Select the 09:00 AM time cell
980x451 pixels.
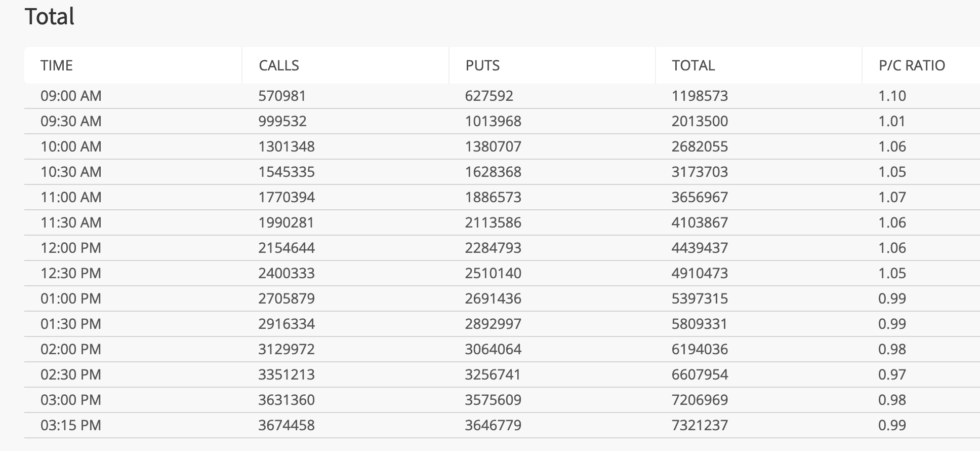coord(71,96)
